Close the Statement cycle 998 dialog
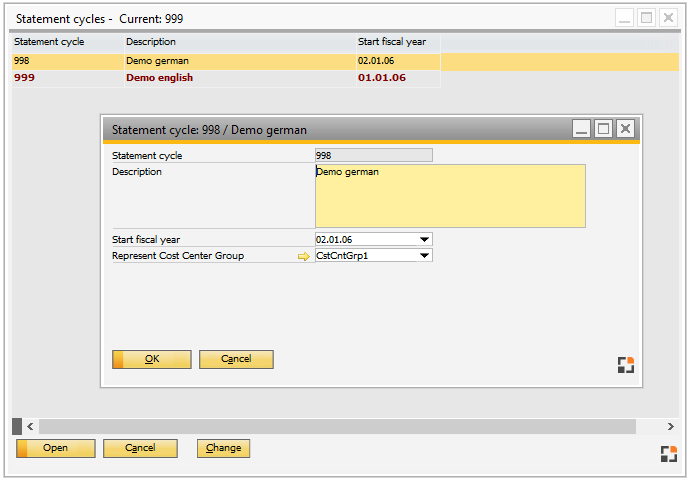The height and width of the screenshot is (480, 689). pos(625,129)
